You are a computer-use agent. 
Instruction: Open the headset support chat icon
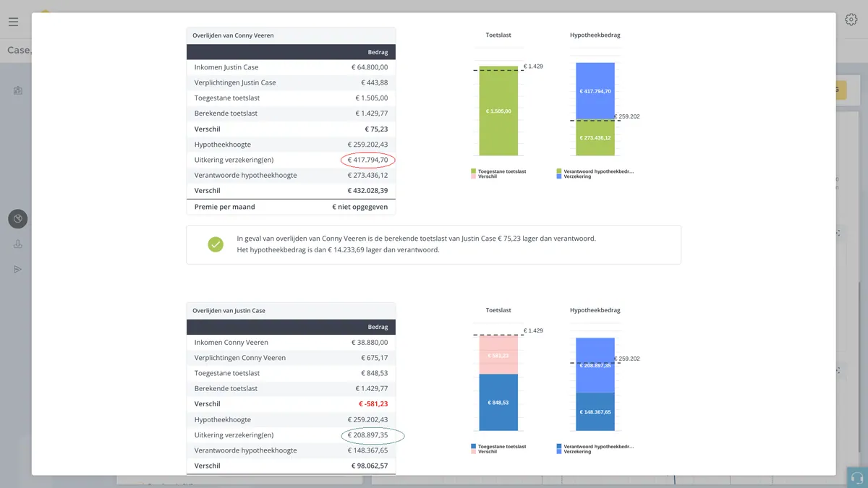(x=858, y=478)
